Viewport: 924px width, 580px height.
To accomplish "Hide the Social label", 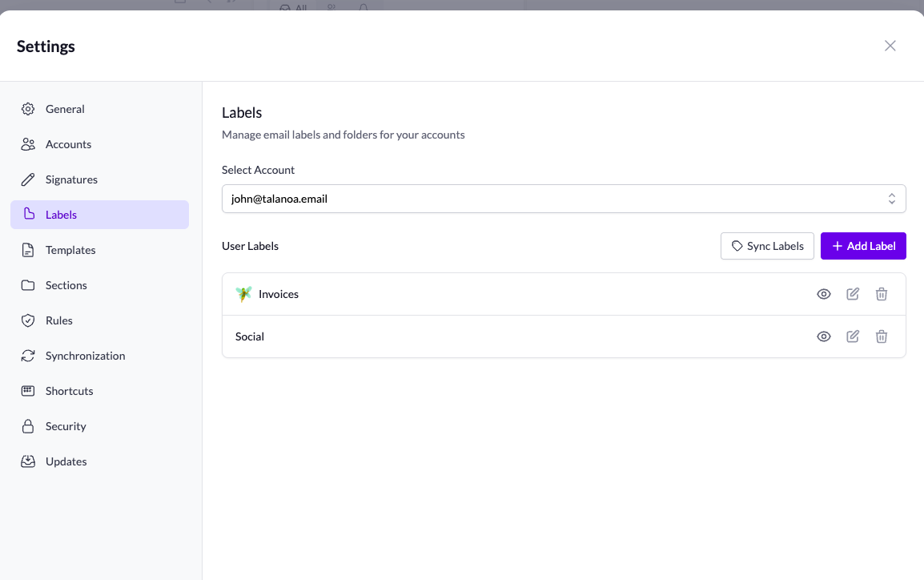I will tap(823, 336).
